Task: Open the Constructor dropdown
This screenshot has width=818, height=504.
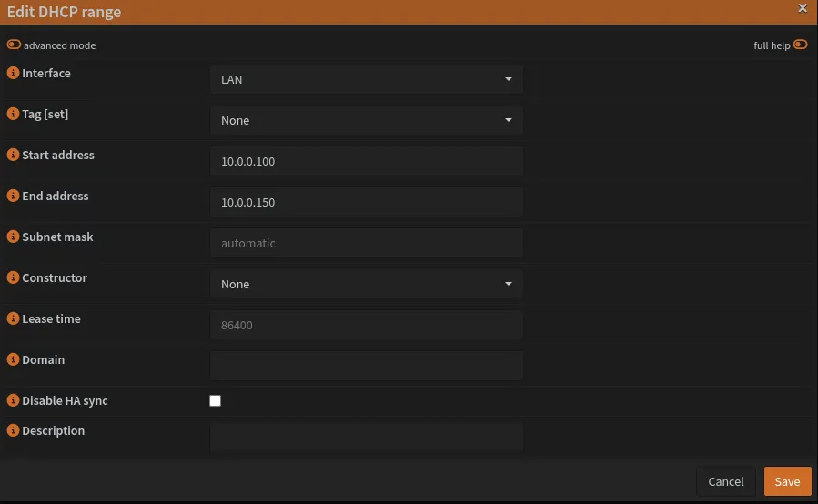Action: 366,284
